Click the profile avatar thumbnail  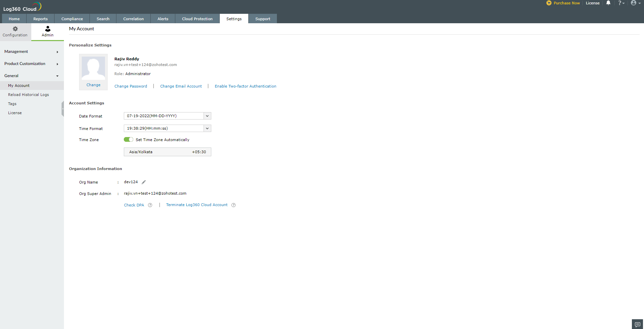pos(93,68)
